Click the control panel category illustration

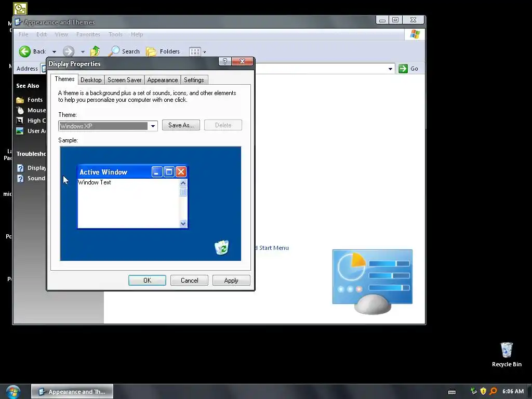373,282
